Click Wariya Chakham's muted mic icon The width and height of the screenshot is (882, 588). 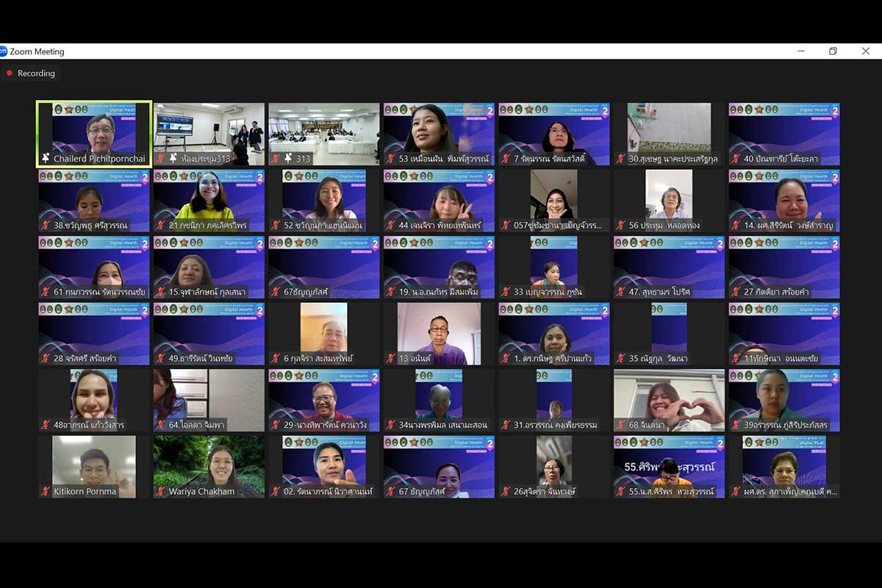tap(161, 492)
